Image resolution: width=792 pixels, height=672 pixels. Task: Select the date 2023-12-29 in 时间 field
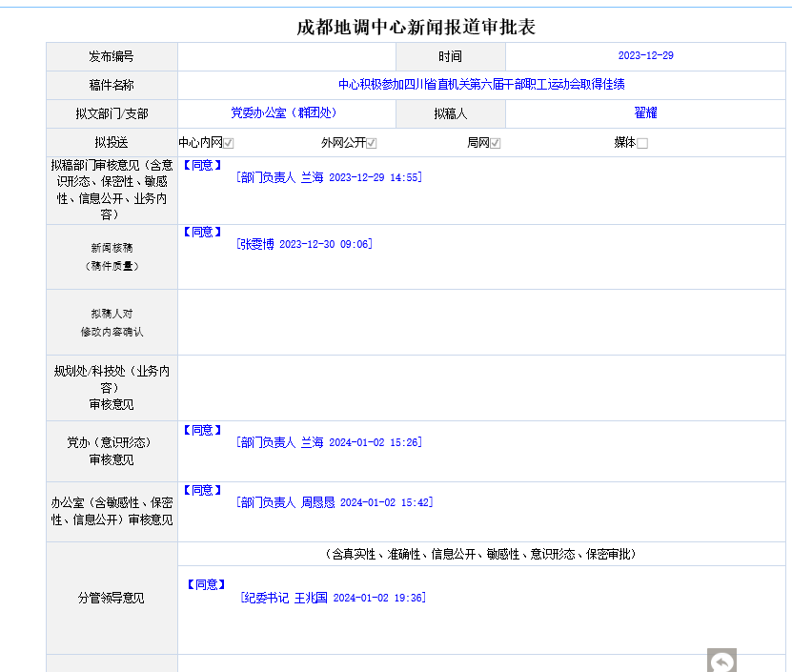[645, 56]
